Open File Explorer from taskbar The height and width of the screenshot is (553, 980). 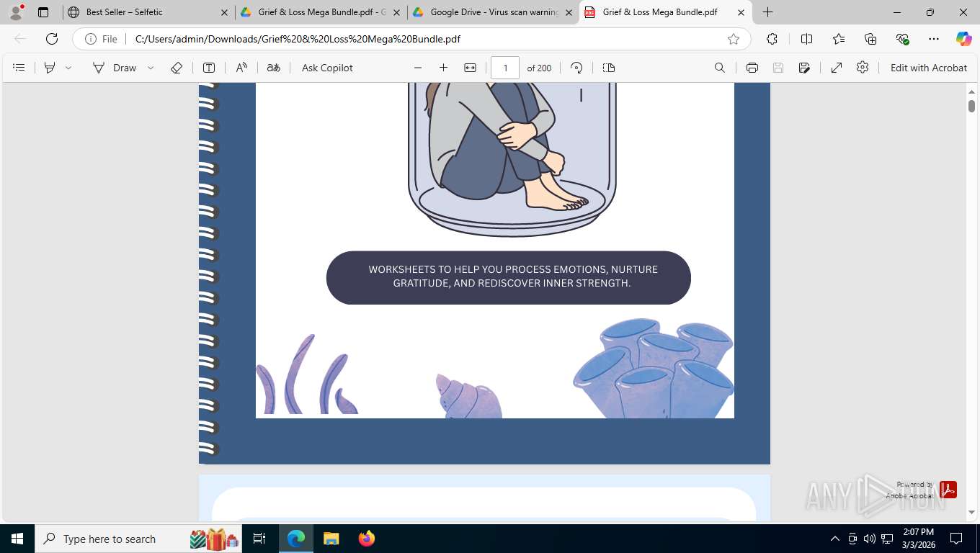(x=331, y=539)
